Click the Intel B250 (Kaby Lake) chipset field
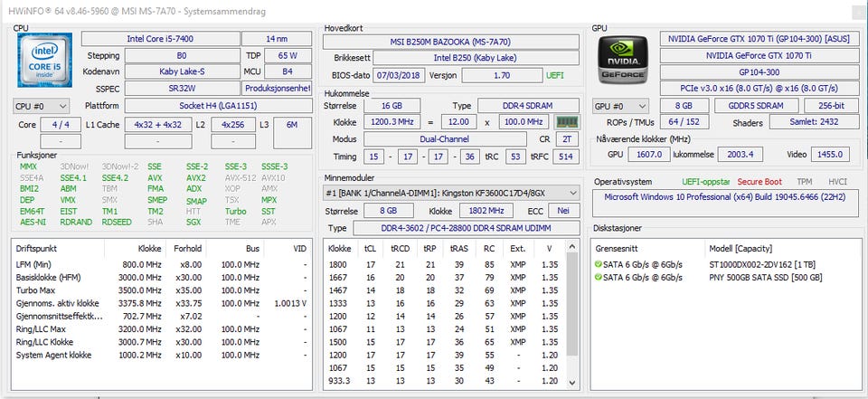 click(x=476, y=58)
